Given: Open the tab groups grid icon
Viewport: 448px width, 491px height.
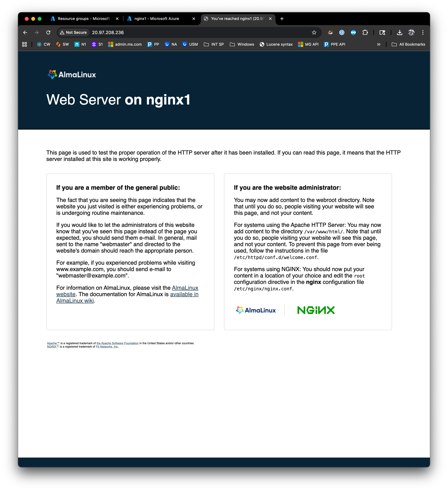Looking at the screenshot, I should 24,44.
